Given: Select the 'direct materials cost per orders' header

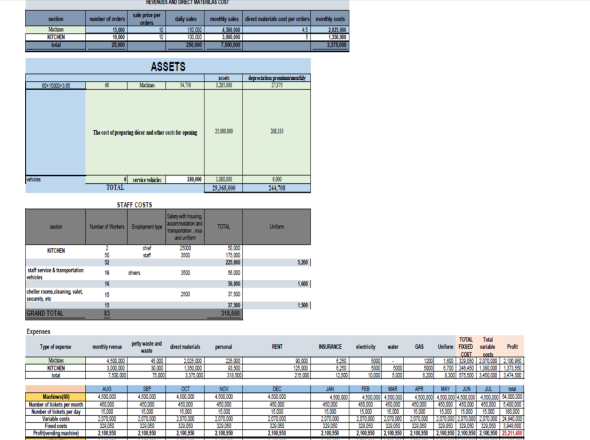Looking at the screenshot, I should (x=277, y=18).
